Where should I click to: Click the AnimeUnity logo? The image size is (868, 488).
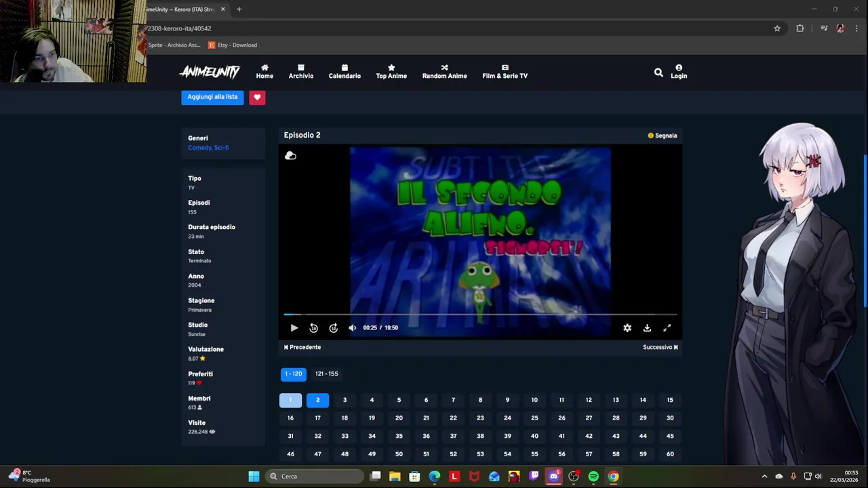pos(210,72)
